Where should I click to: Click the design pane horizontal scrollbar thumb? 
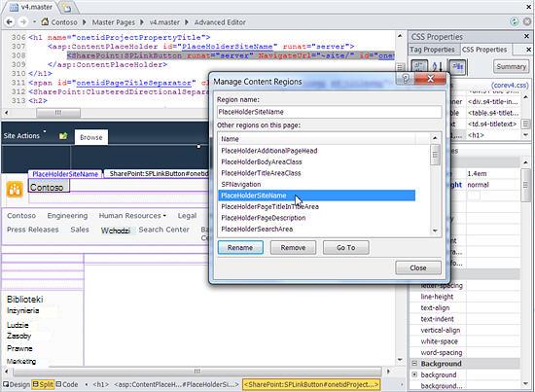pyautogui.click(x=197, y=371)
